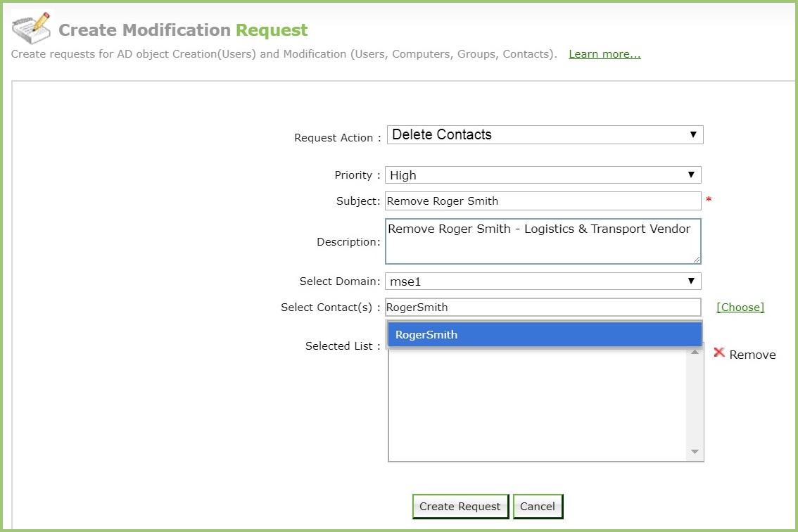Image resolution: width=798 pixels, height=532 pixels.
Task: Click the 'Request Action :' label
Action: (337, 138)
